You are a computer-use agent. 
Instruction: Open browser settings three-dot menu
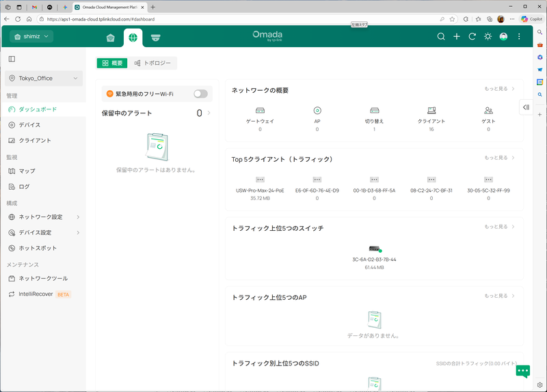click(511, 19)
